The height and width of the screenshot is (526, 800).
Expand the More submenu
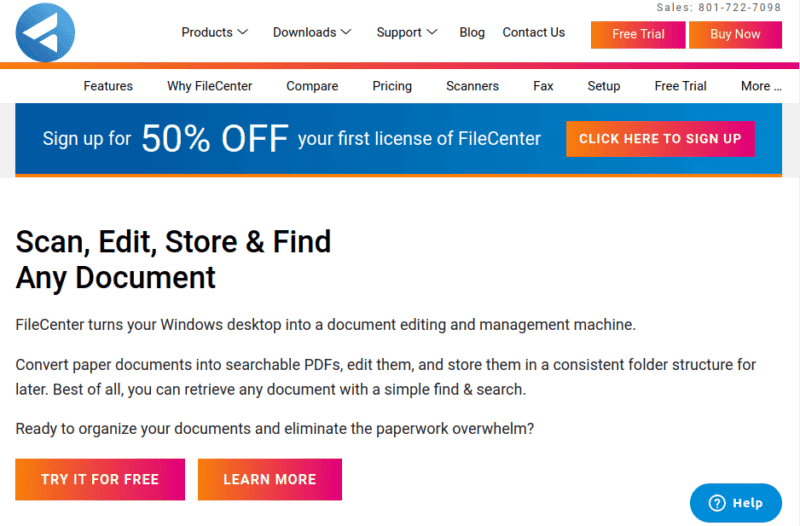coord(762,86)
